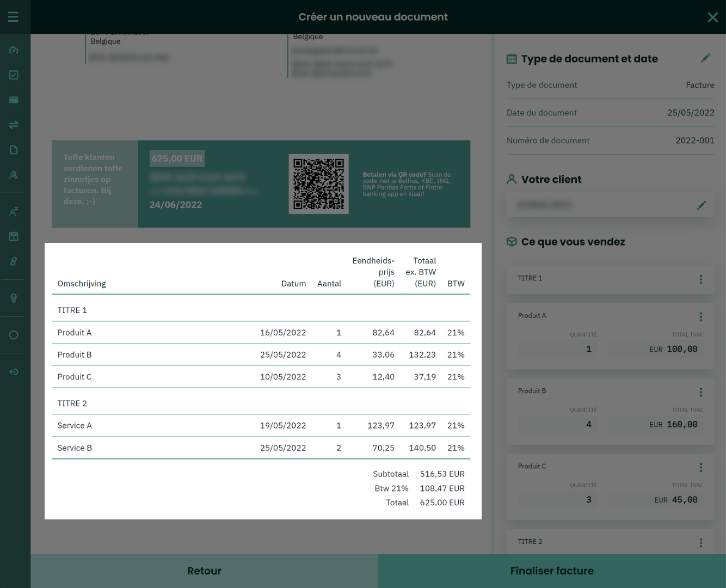Edit the Produit A quantity field

[x=558, y=349]
